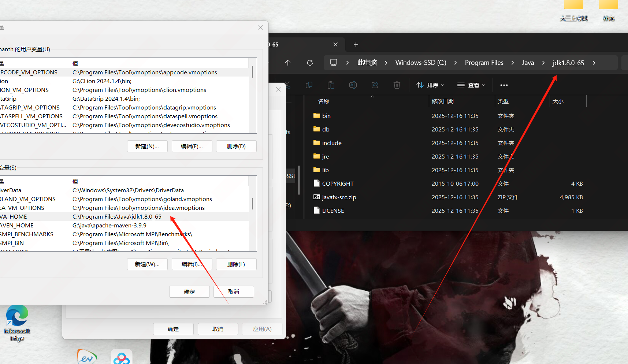Click the Paste icon in Explorer toolbar
628x364 pixels.
(x=331, y=85)
